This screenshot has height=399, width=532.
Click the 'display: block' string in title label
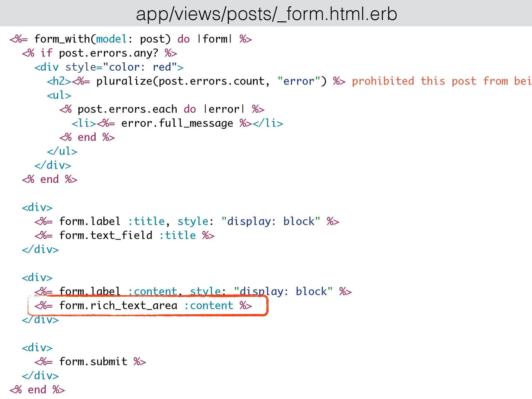271,221
